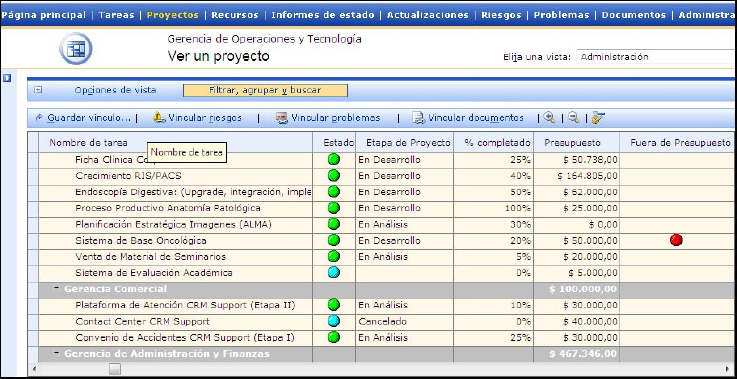Open the Problemas menu
The image size is (737, 379).
click(561, 15)
